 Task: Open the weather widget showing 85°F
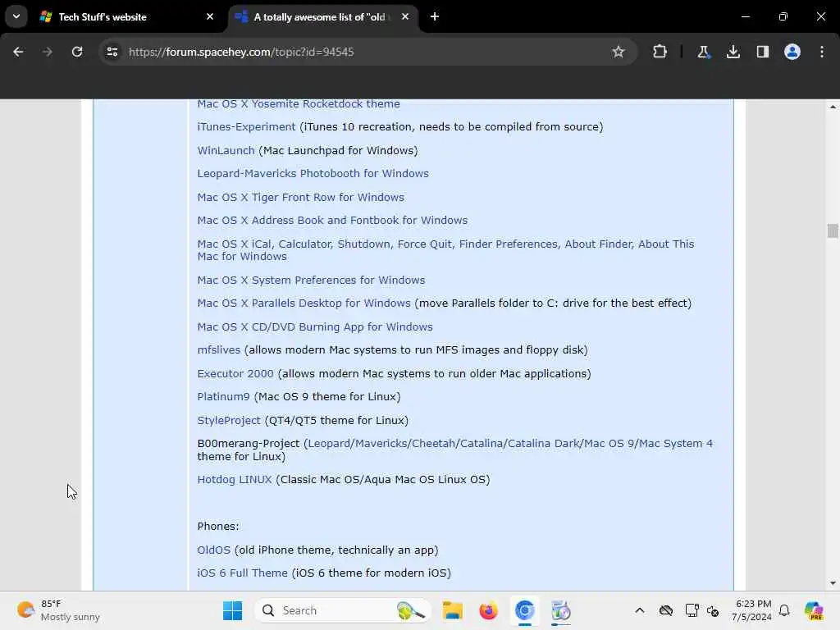58,610
